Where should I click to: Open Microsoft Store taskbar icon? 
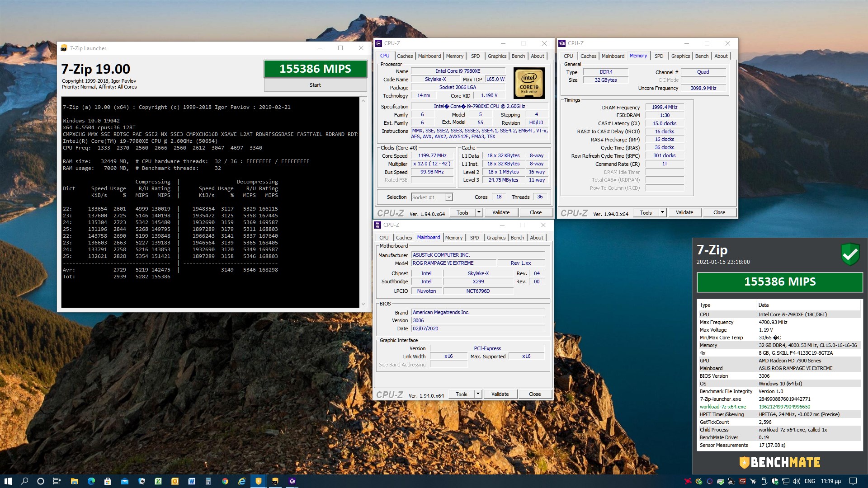click(108, 481)
